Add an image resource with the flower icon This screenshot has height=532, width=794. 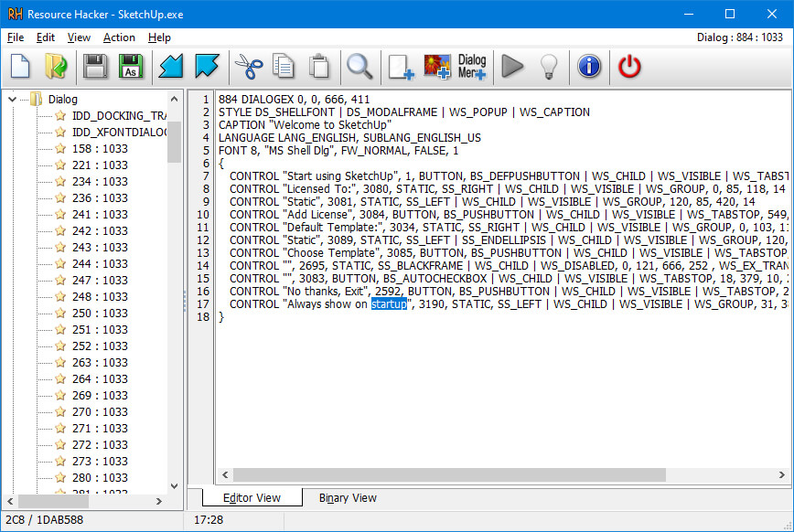click(436, 67)
